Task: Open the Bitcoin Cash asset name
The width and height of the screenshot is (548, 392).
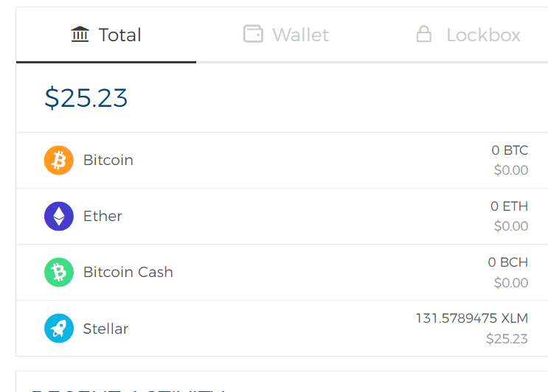Action: click(x=128, y=272)
